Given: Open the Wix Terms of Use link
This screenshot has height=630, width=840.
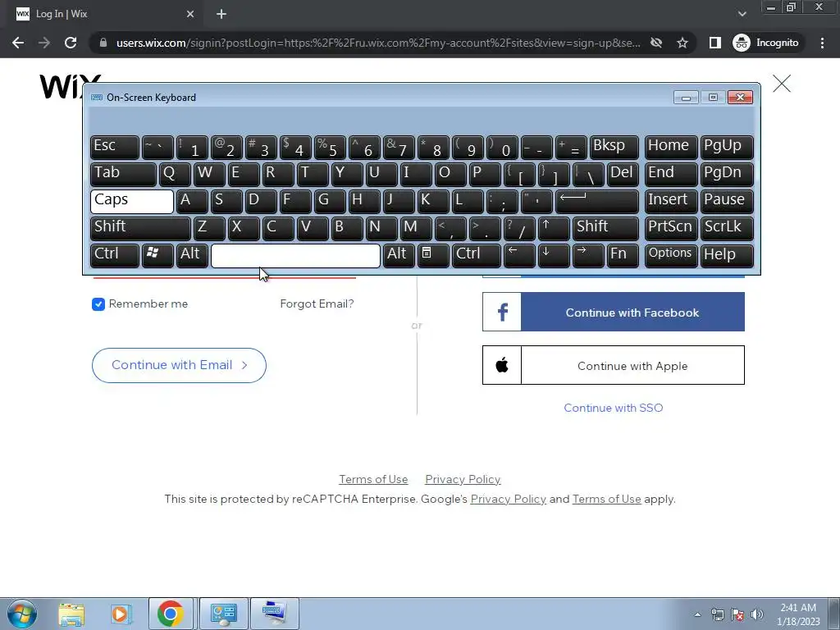Looking at the screenshot, I should [373, 479].
